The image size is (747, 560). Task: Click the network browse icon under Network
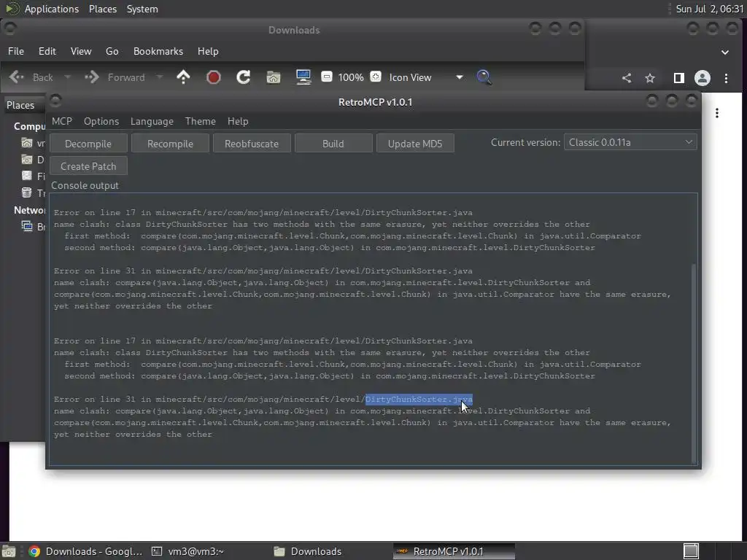27,226
